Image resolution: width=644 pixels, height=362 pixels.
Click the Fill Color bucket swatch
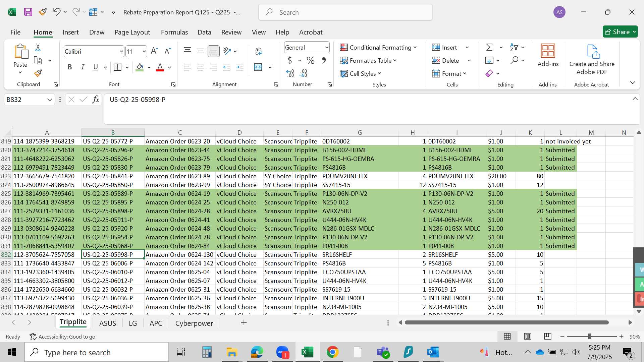(x=140, y=67)
